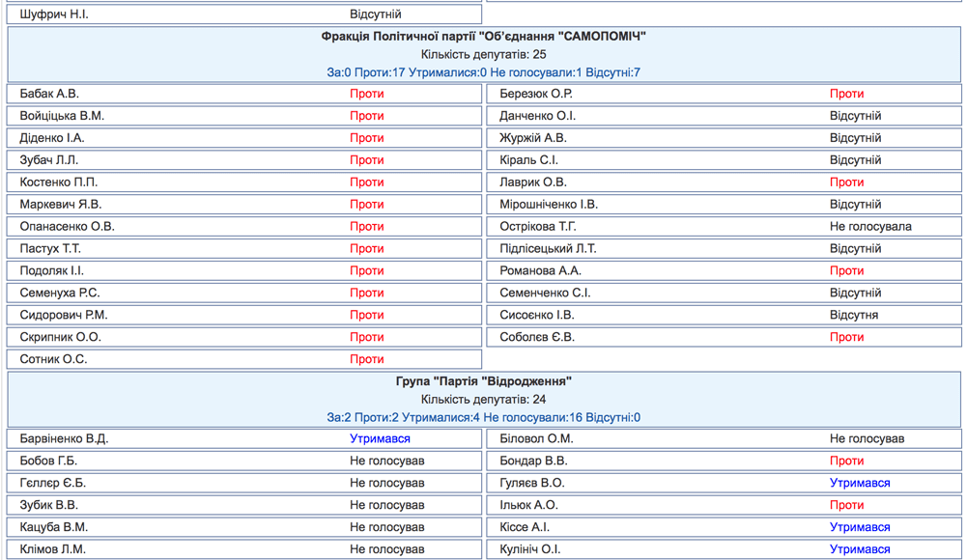Click the name "Войціцька В.М."
Image resolution: width=966 pixels, height=560 pixels.
[62, 116]
